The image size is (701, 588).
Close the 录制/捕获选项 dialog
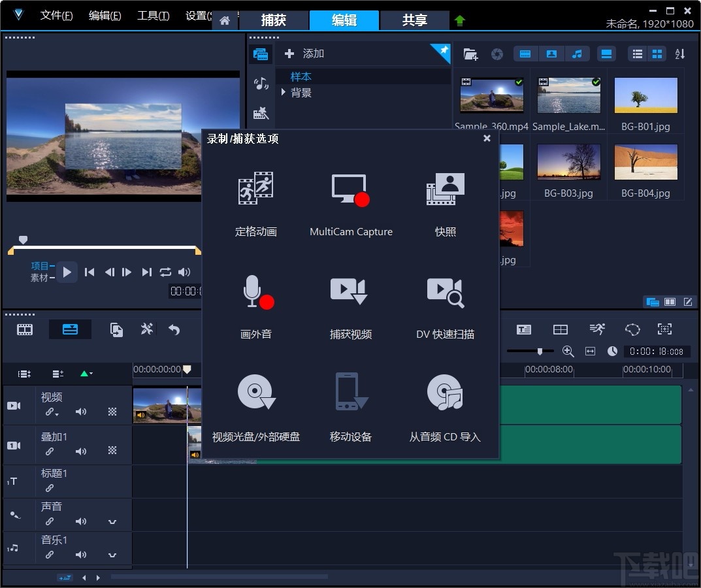tap(487, 139)
